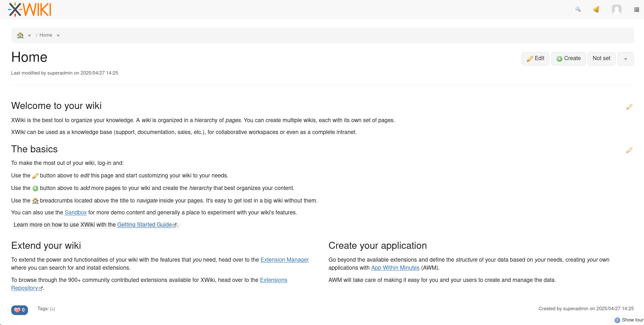This screenshot has width=644, height=325.
Task: Click 'Last modified by superadmin' text
Action: click(42, 73)
